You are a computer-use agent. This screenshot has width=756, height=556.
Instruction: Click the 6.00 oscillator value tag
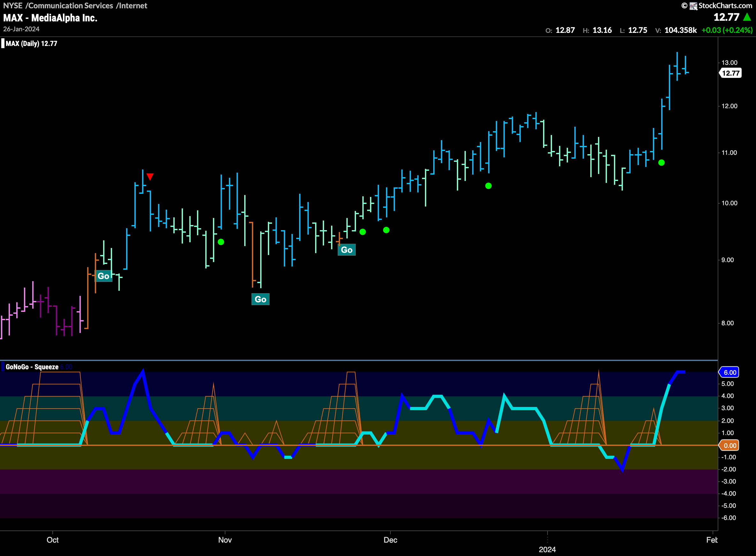pyautogui.click(x=730, y=372)
